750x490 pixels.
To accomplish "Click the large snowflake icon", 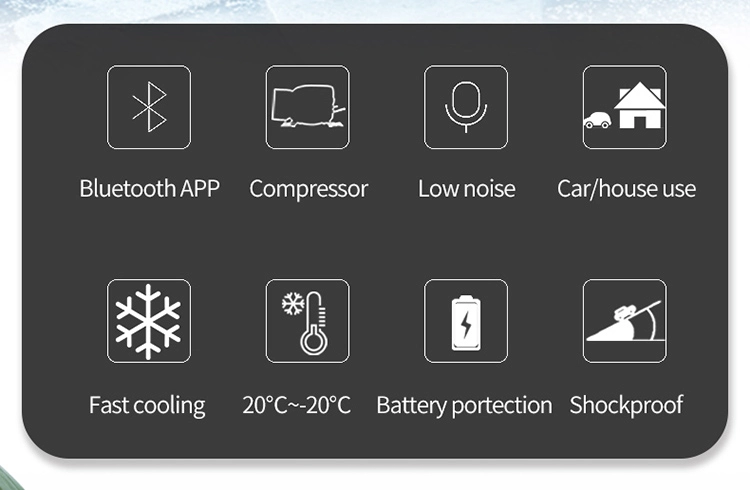I will click(149, 321).
